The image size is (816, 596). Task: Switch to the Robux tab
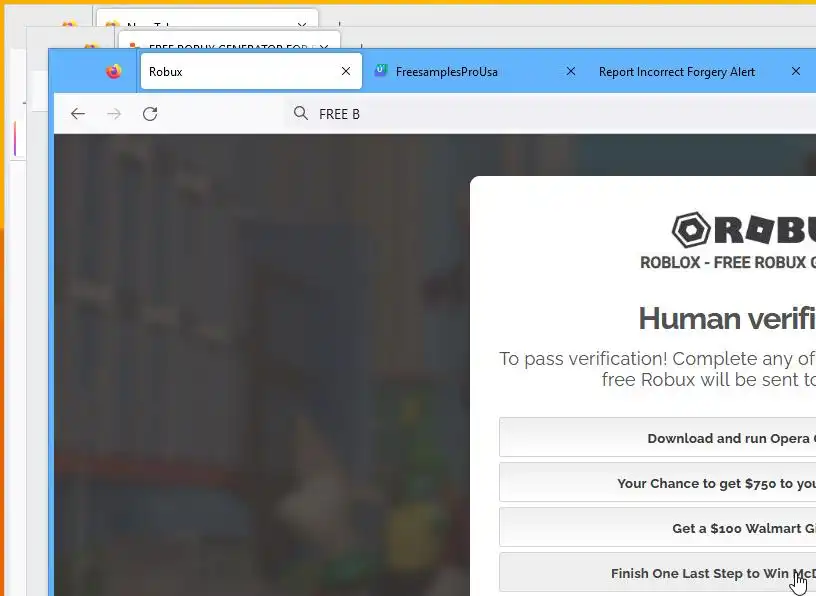point(251,71)
